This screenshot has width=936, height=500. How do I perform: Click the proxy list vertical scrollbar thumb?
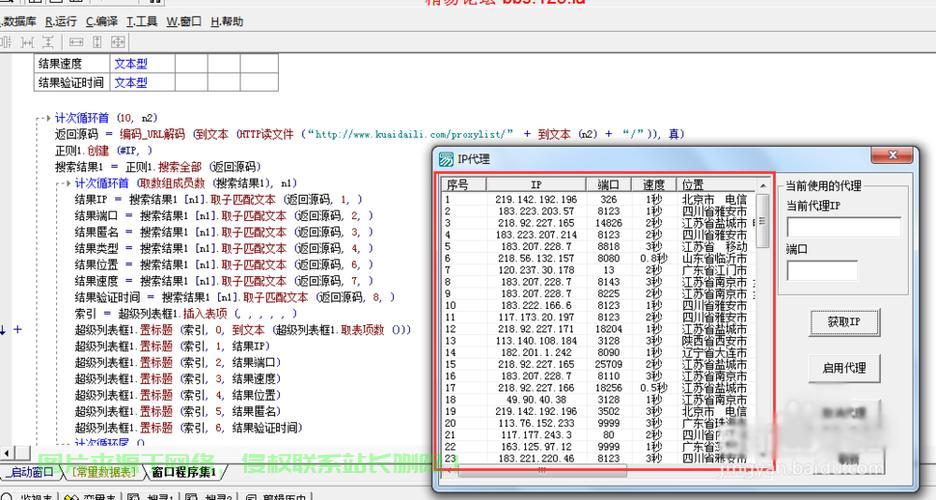[762, 221]
